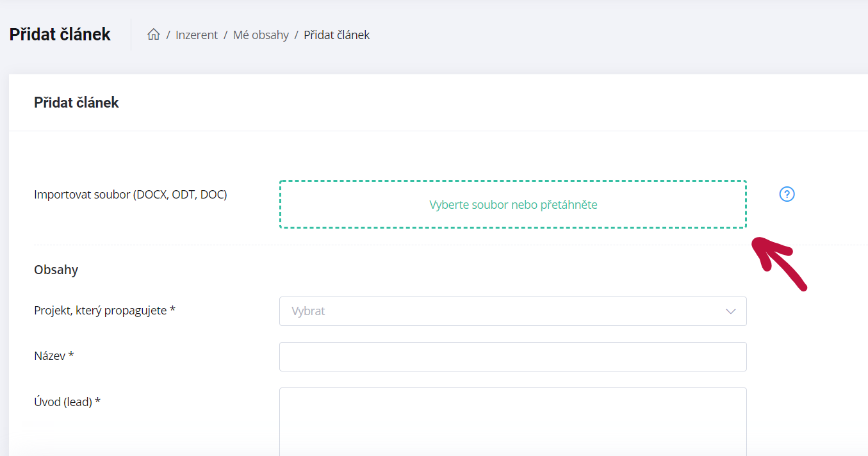Focus the Název text field
This screenshot has width=868, height=456.
(x=512, y=357)
